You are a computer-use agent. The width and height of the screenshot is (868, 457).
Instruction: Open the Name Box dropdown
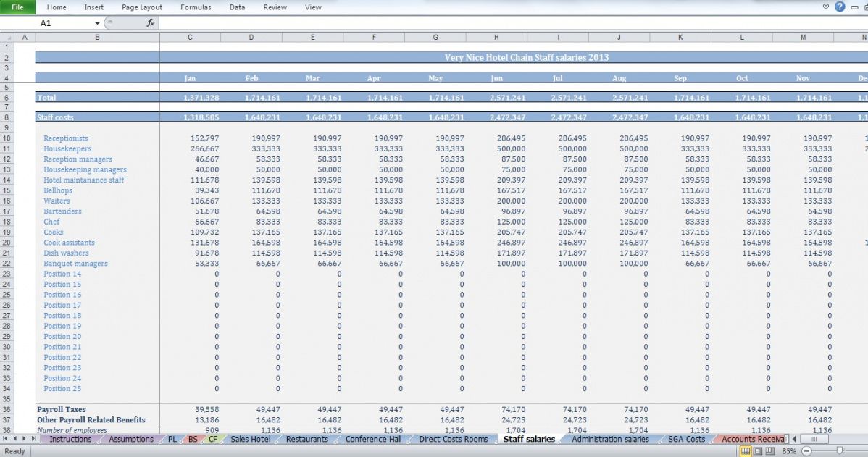(97, 23)
